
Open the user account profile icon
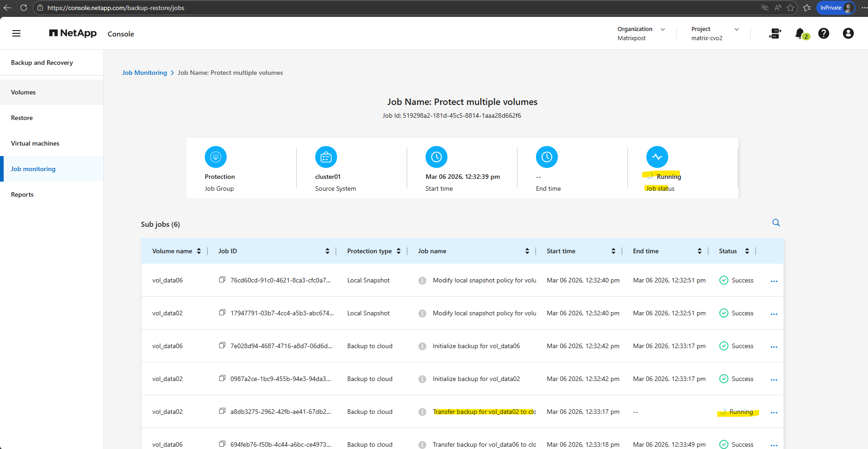pyautogui.click(x=848, y=33)
